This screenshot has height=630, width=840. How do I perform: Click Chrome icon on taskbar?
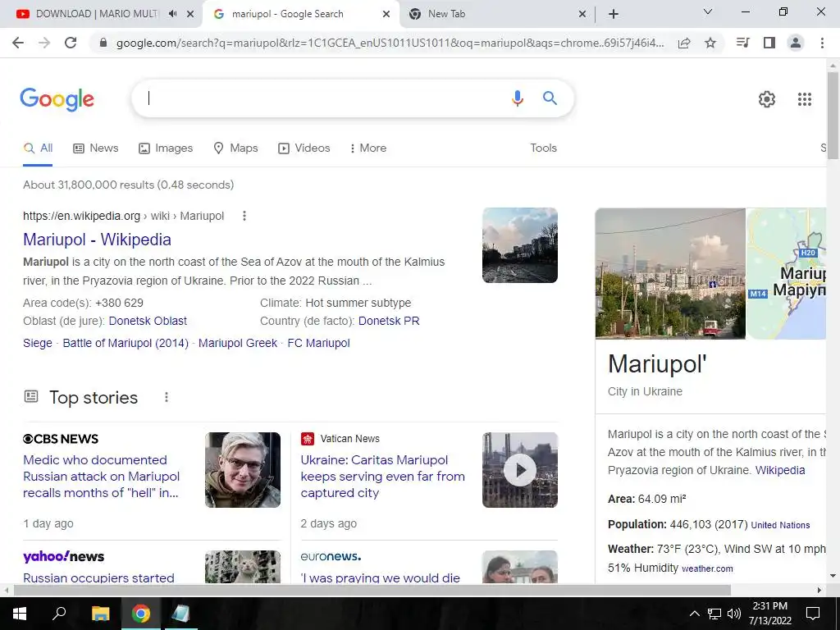[141, 614]
